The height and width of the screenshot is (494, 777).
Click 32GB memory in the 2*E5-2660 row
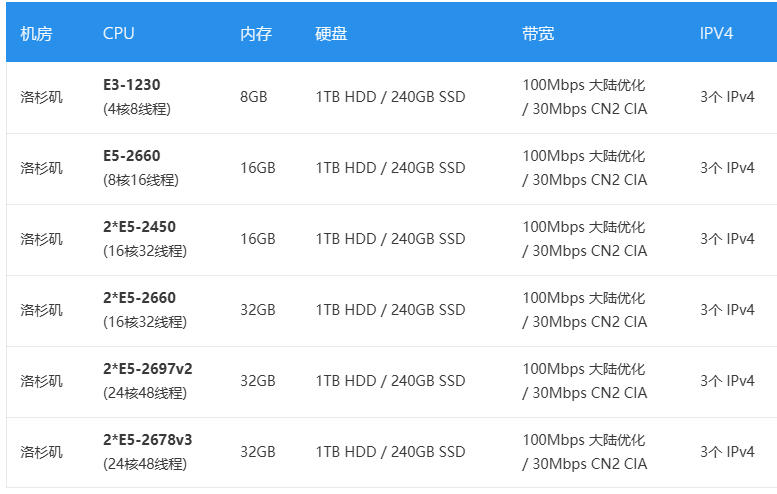click(258, 310)
